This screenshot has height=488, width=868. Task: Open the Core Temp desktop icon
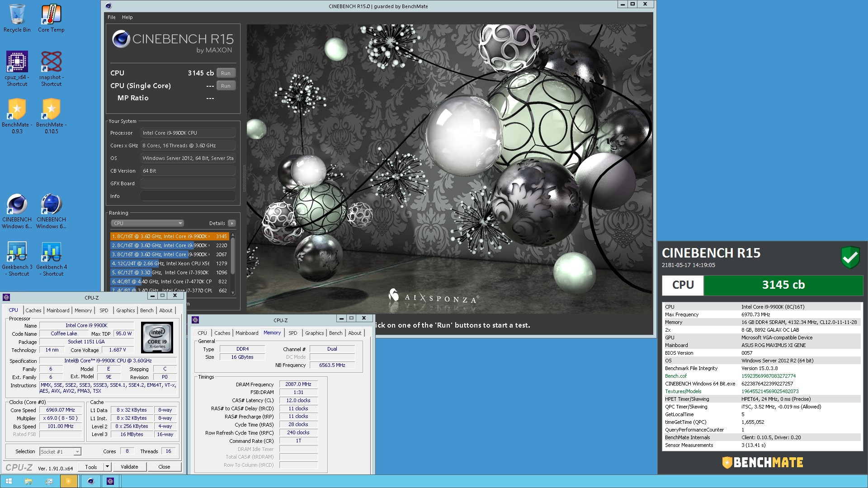point(51,18)
